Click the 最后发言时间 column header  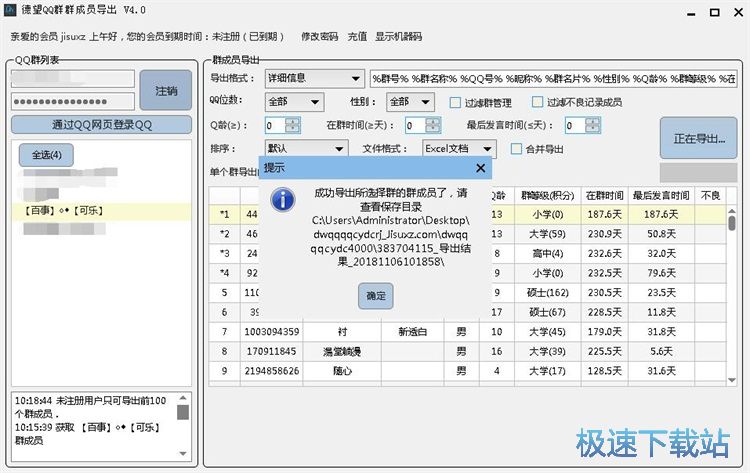661,196
